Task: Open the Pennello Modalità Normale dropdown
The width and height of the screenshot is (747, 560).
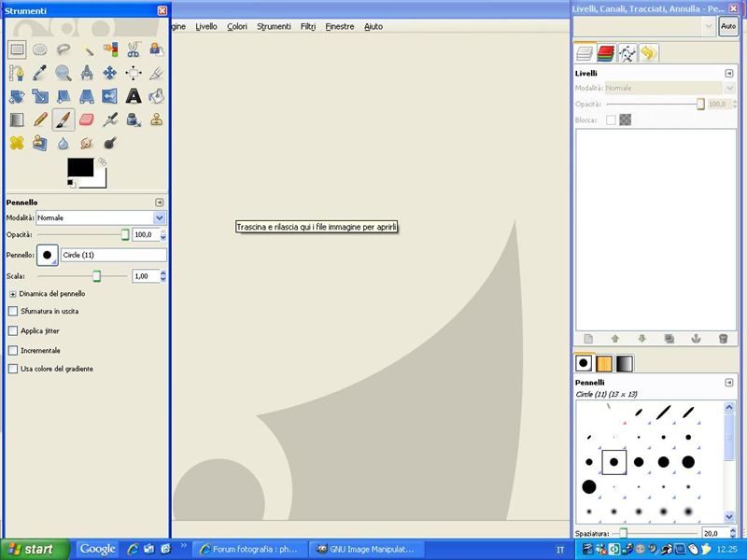Action: pyautogui.click(x=101, y=217)
